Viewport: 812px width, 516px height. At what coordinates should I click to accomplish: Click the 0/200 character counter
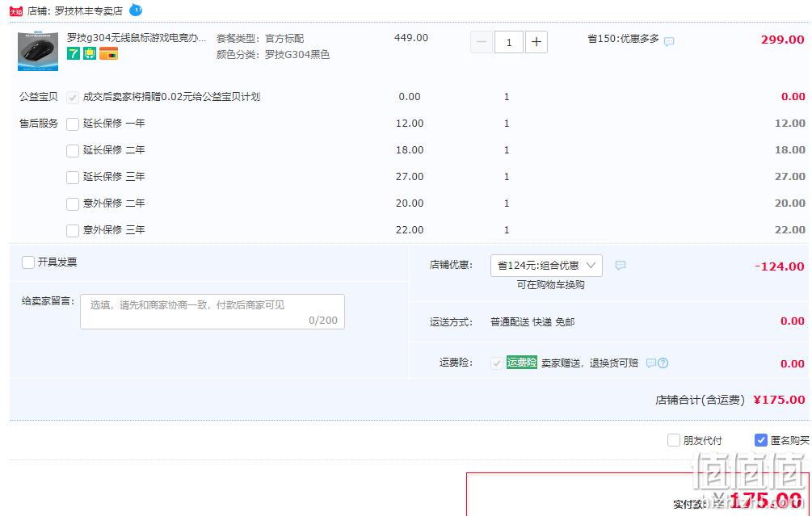(323, 321)
